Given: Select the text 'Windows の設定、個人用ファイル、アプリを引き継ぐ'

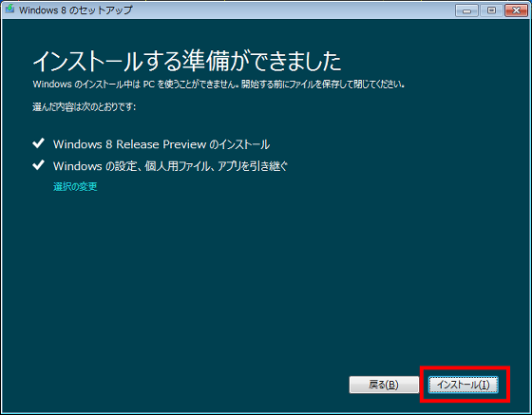Looking at the screenshot, I should pos(170,166).
